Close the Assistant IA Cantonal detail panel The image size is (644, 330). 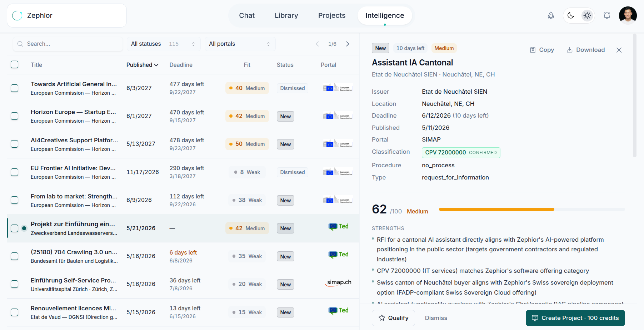(619, 50)
